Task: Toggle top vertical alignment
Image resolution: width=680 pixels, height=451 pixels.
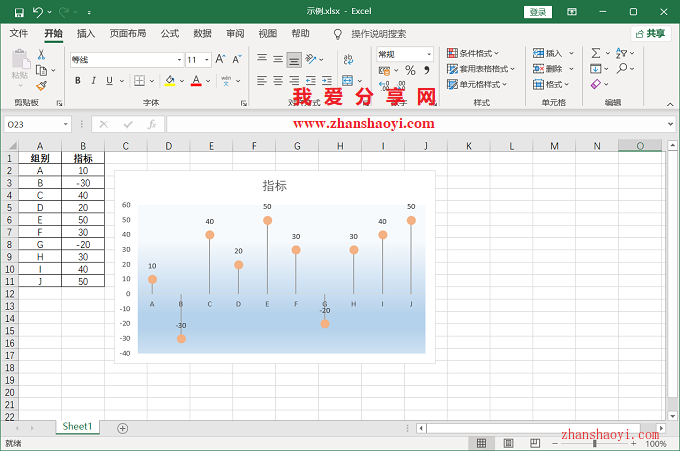Action: (262, 59)
